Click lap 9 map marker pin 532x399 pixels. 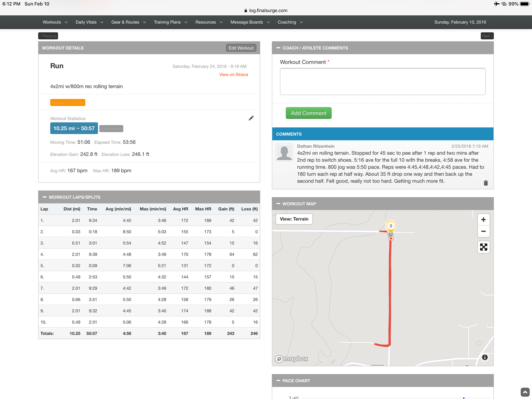(x=391, y=226)
